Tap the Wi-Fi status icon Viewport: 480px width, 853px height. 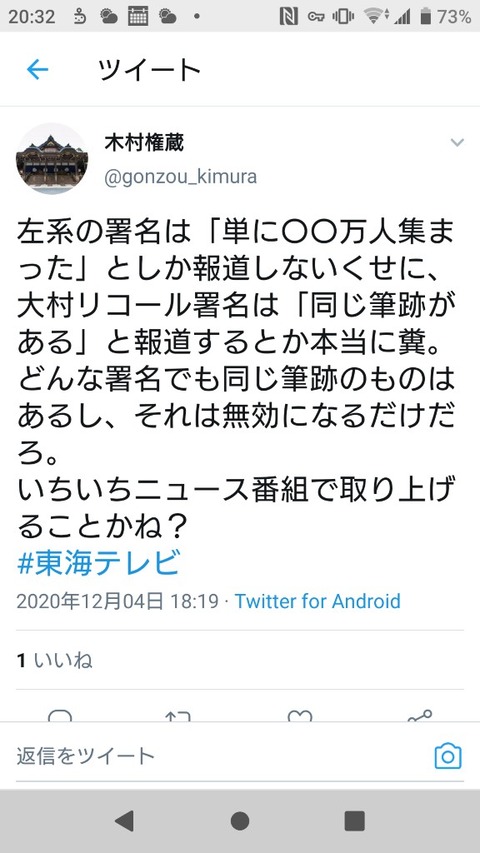[374, 16]
